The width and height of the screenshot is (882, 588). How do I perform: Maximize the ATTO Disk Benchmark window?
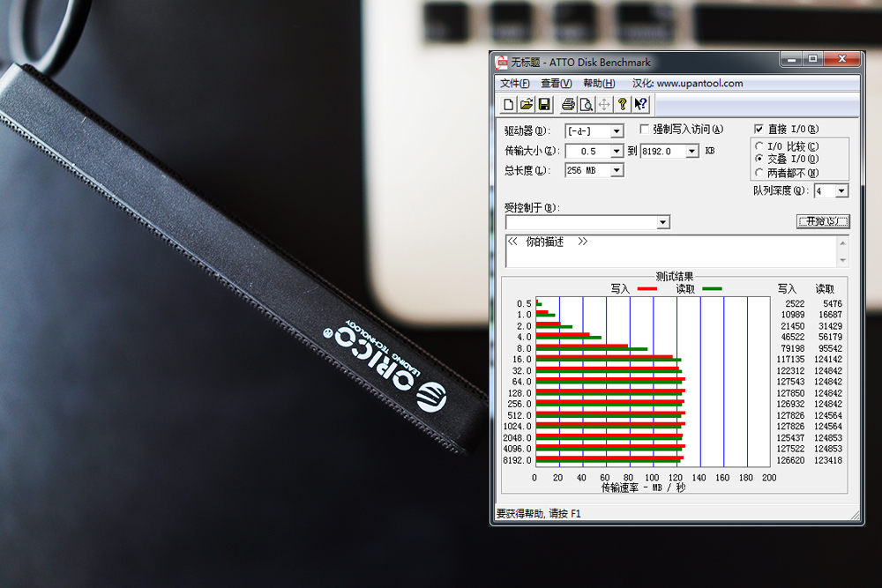point(813,58)
